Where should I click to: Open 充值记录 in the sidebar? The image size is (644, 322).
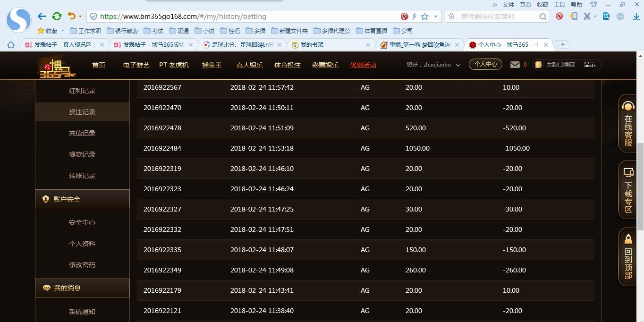(x=82, y=133)
